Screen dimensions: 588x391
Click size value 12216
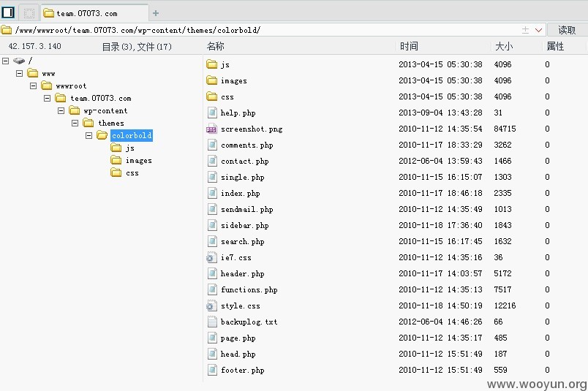tap(505, 305)
